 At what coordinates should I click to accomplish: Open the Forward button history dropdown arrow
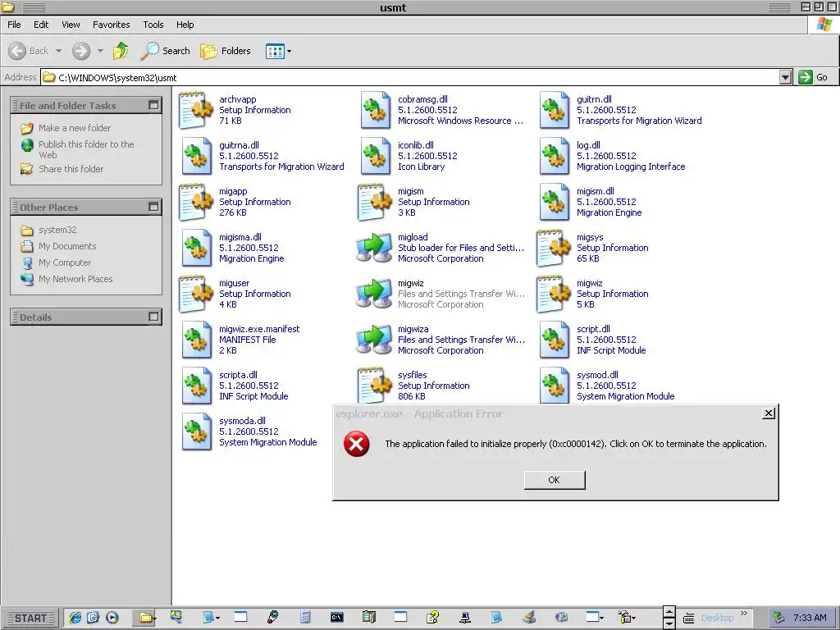(100, 51)
